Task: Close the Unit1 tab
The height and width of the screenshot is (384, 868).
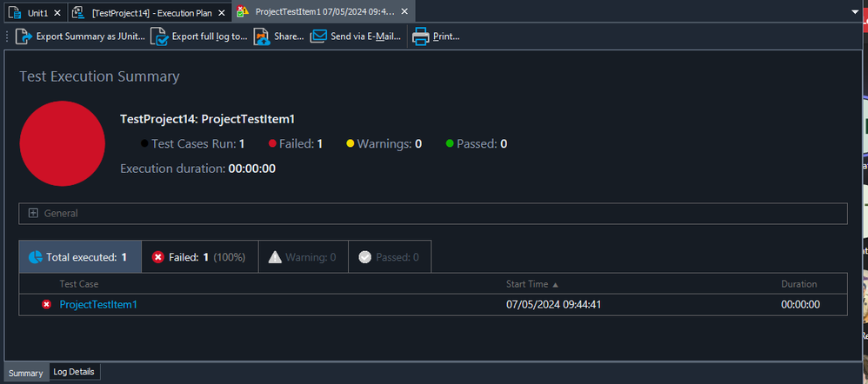Action: coord(57,12)
